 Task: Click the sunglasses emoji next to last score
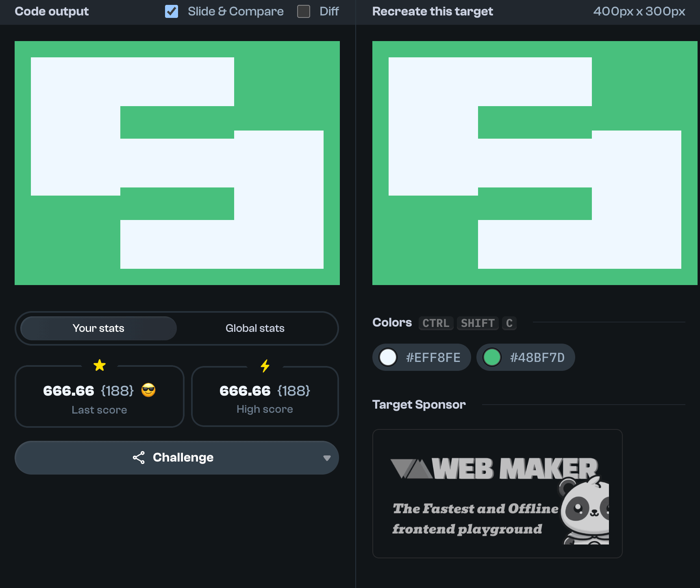click(148, 390)
